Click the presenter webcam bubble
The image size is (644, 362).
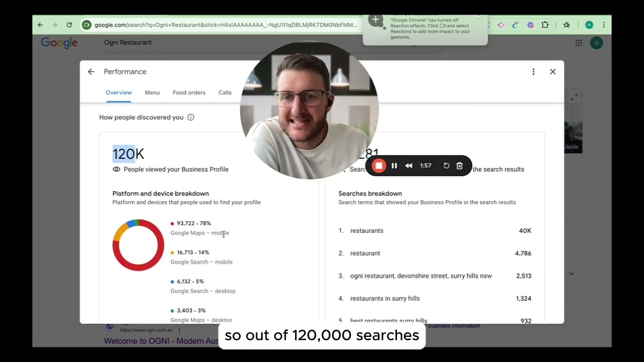tap(309, 111)
